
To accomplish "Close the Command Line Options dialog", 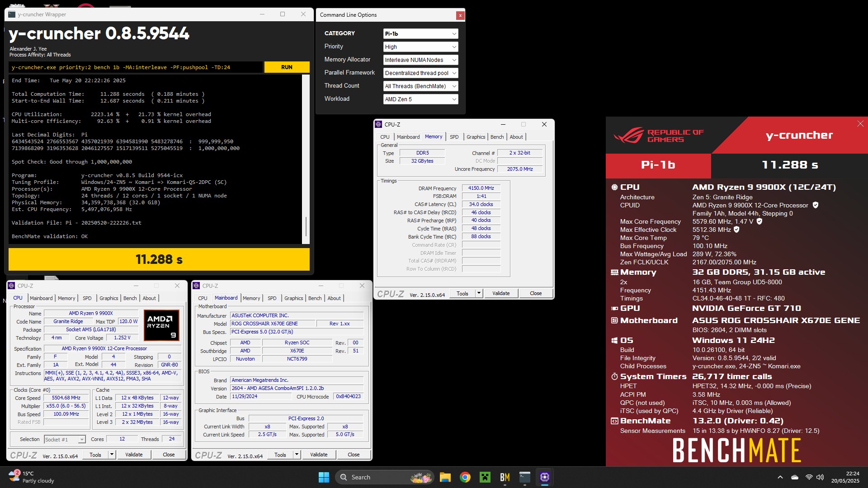I will click(460, 15).
